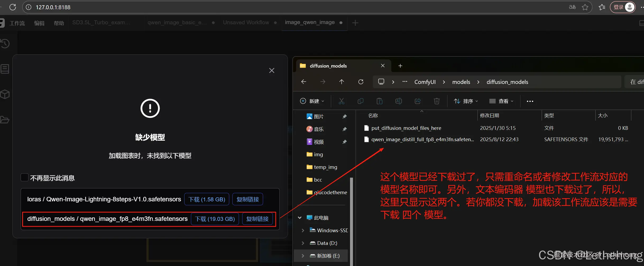Expand the chevron after the monitor breadcrumb icon
Image resolution: width=644 pixels, height=266 pixels.
(393, 82)
